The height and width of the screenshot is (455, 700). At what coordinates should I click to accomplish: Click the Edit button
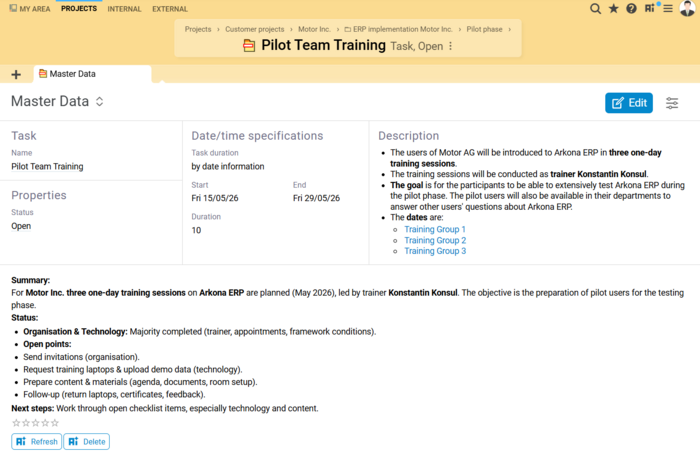click(629, 103)
